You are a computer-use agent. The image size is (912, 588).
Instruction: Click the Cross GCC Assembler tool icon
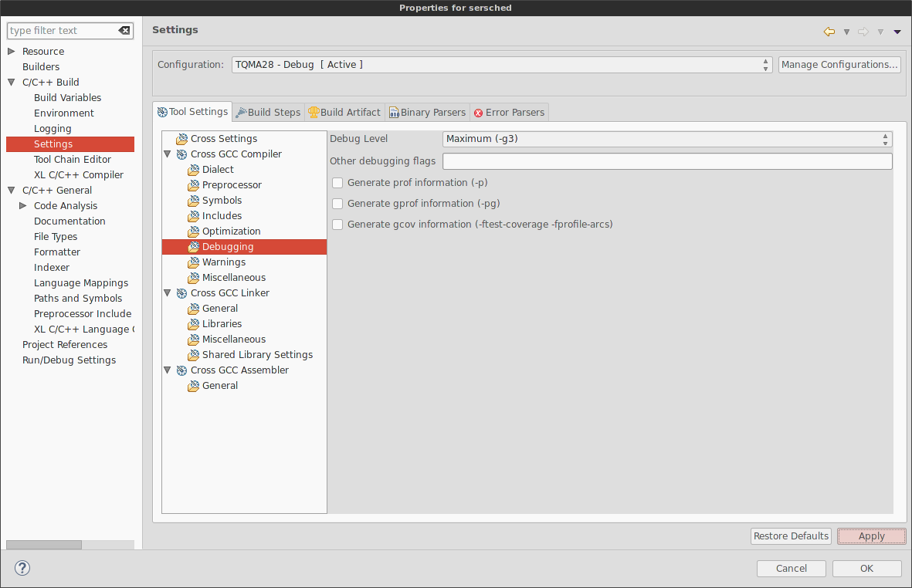pos(182,370)
